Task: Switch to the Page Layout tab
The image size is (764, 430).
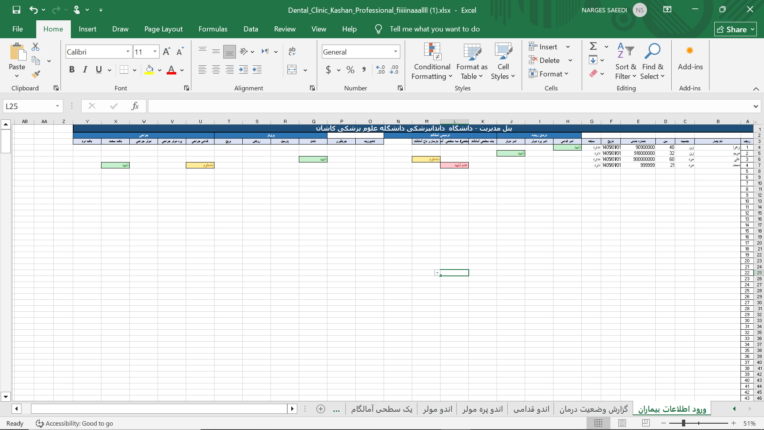Action: [163, 29]
